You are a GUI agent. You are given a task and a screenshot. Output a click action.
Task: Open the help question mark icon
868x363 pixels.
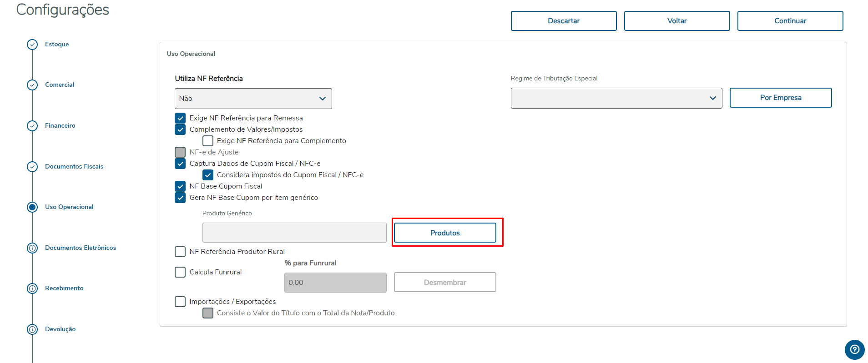pyautogui.click(x=854, y=349)
